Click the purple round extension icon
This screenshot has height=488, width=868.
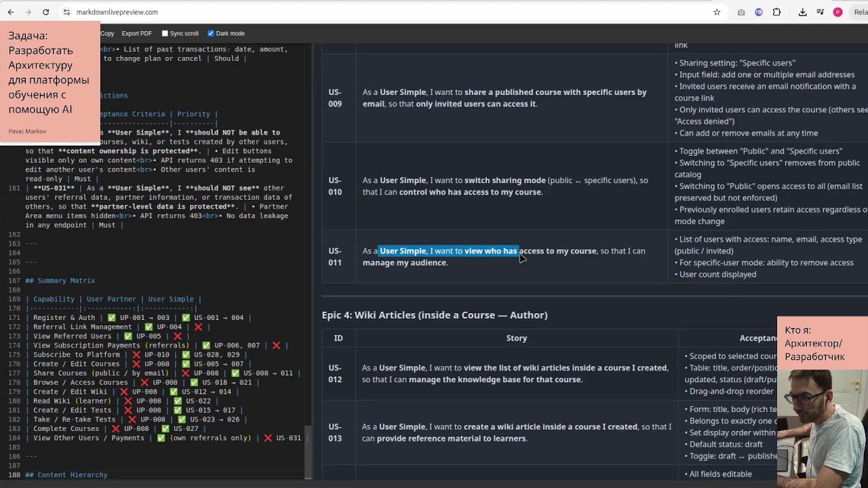pos(759,12)
